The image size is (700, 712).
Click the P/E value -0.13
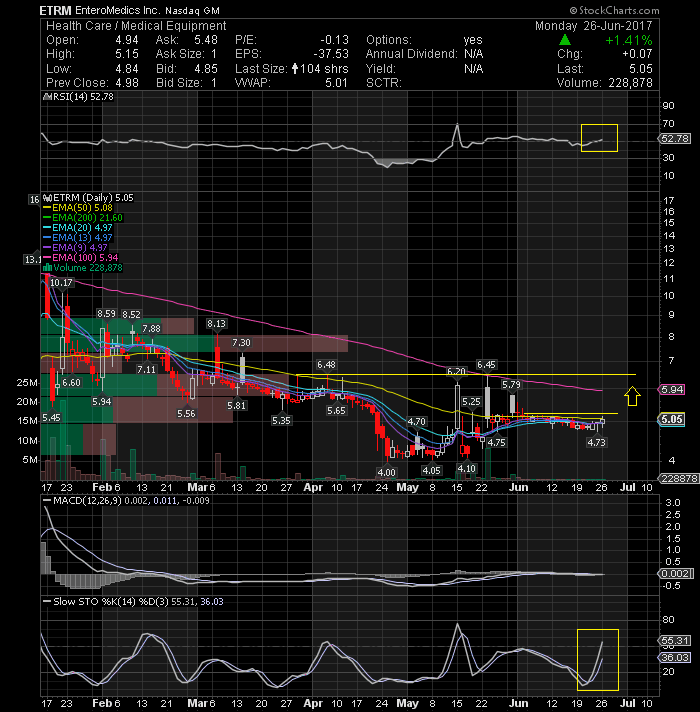335,40
